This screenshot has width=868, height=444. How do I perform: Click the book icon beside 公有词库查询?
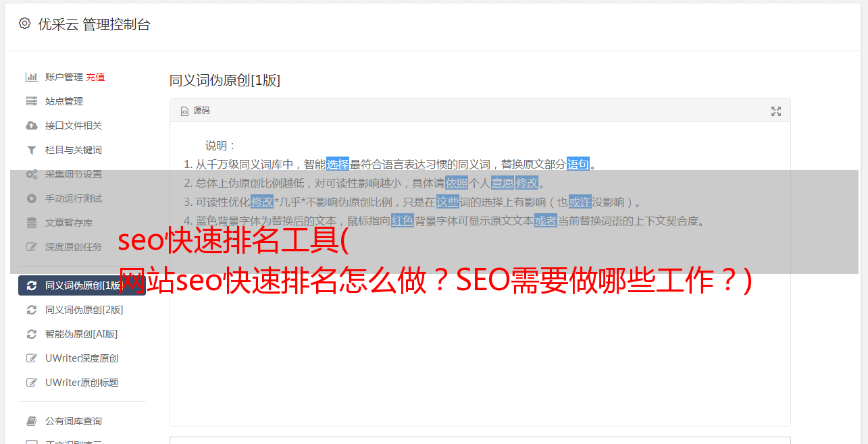click(x=31, y=421)
